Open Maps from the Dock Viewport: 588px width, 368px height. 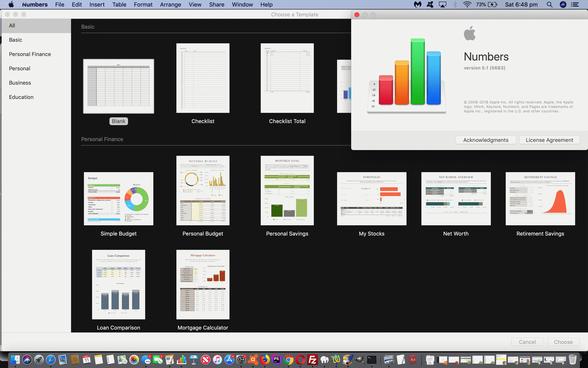point(122,360)
